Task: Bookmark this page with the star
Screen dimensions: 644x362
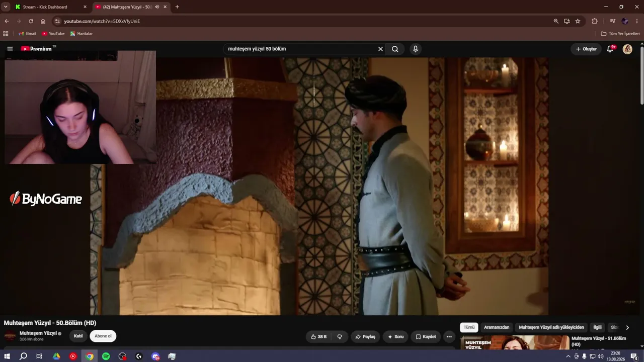Action: [578, 21]
